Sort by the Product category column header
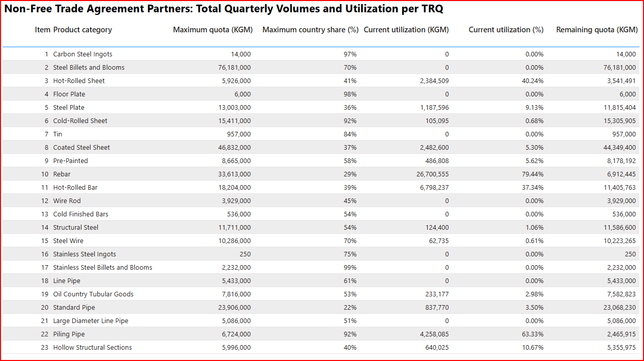This screenshot has width=644, height=361. click(x=83, y=30)
